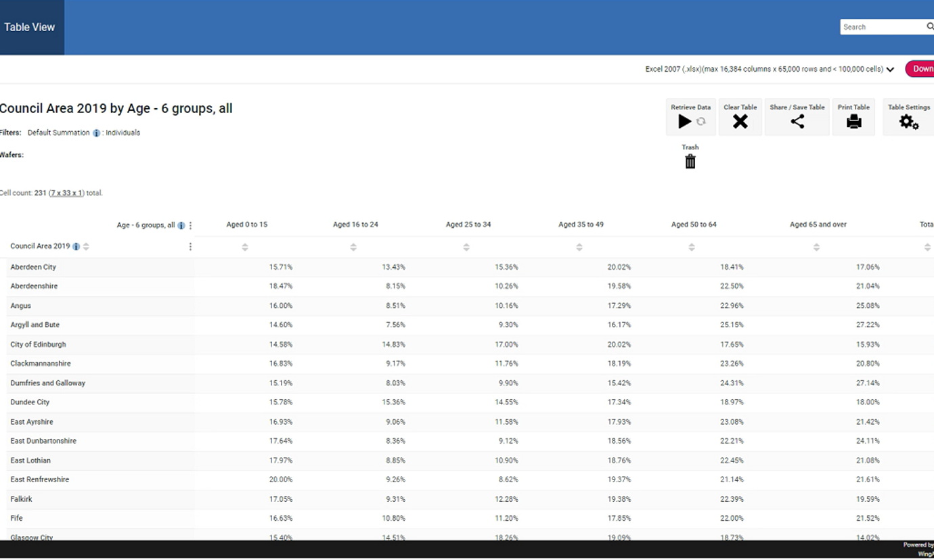
Task: Print the table using printer icon
Action: click(x=853, y=122)
